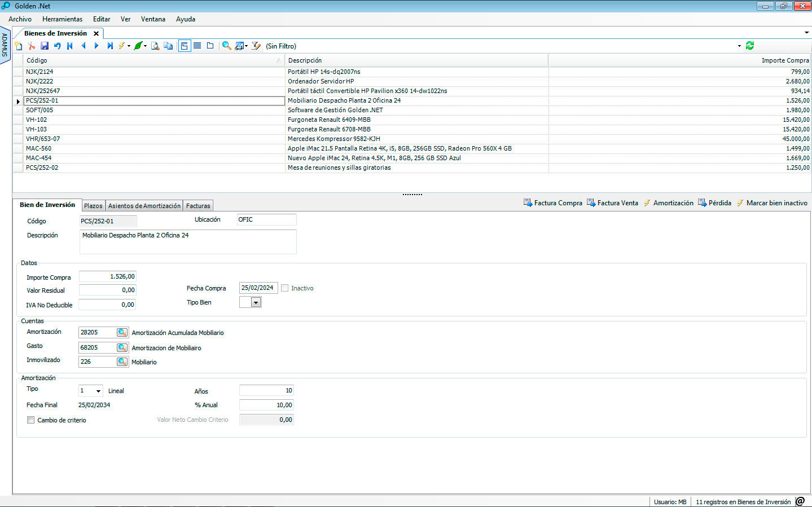
Task: Open the filter editor funnel icon
Action: [256, 46]
